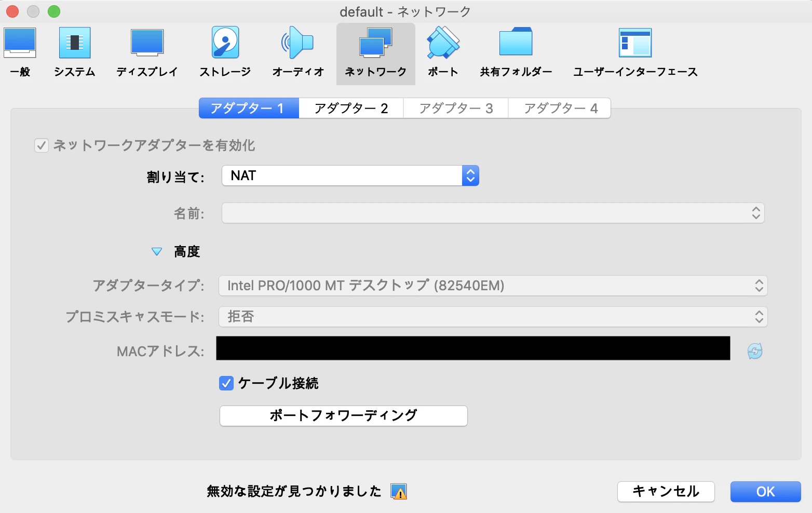Click the キャンセル button

(x=666, y=491)
